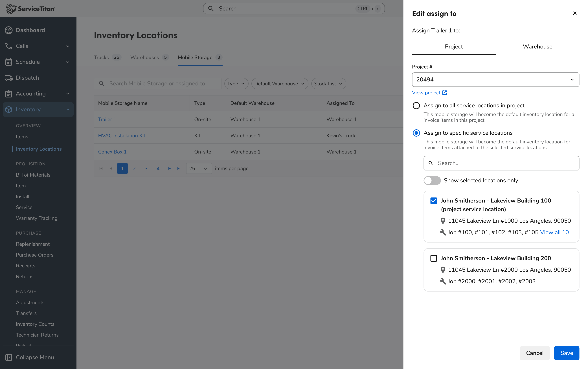
Task: Open the Trucks tab
Action: pos(101,57)
